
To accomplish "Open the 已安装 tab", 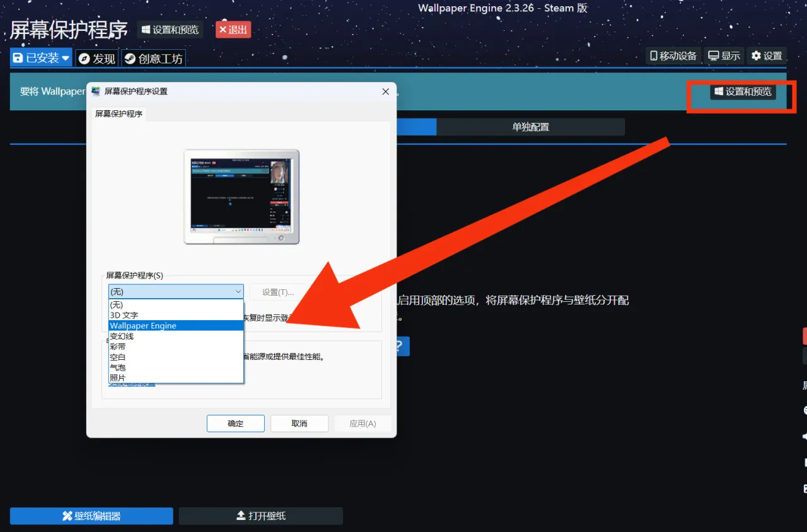I will coord(41,58).
